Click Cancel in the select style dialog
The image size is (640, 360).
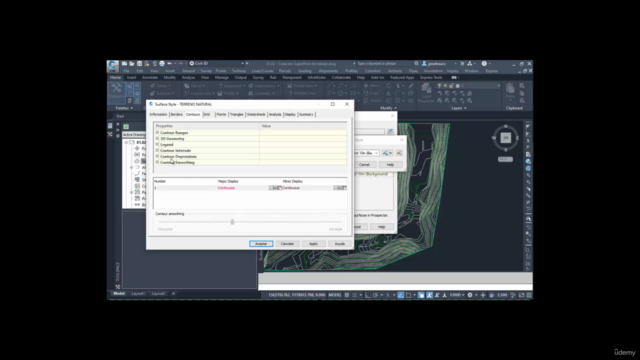pyautogui.click(x=364, y=164)
